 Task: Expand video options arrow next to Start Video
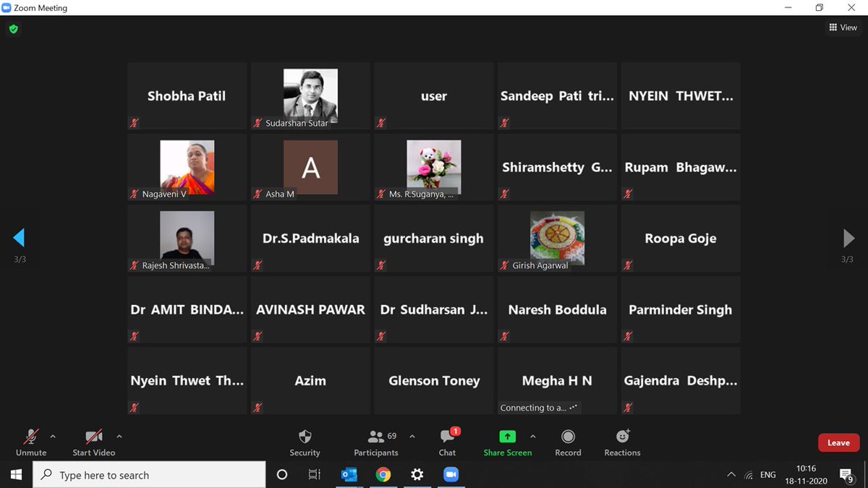click(119, 436)
